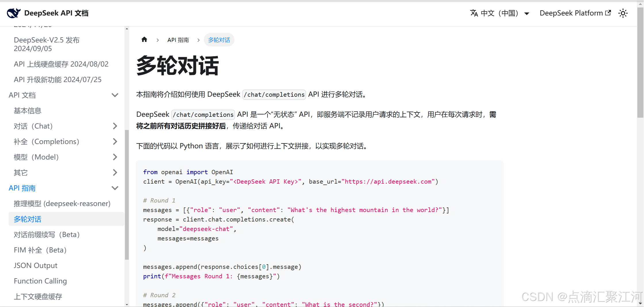
Task: Expand the 对话（Chat）submenu chevron
Action: (x=115, y=126)
